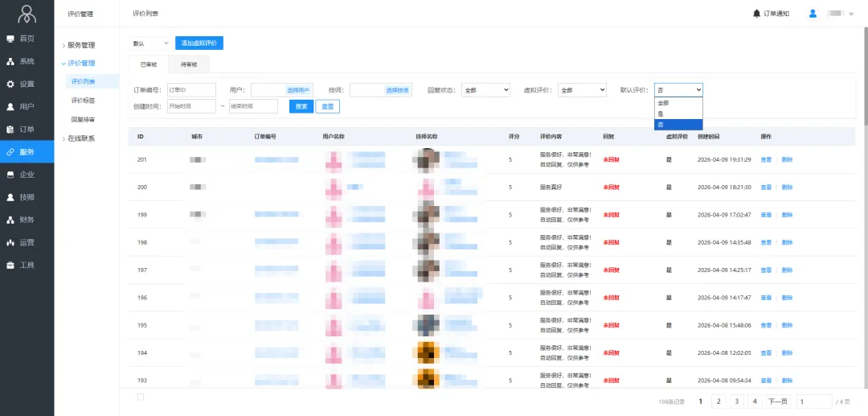Open the reply status dropdown
This screenshot has height=416, width=868.
(x=485, y=90)
